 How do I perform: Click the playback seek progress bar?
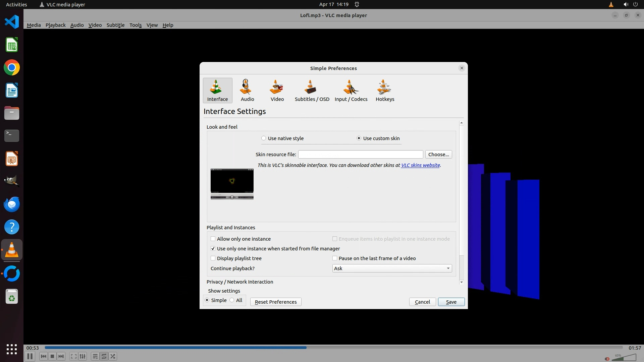tap(333, 348)
